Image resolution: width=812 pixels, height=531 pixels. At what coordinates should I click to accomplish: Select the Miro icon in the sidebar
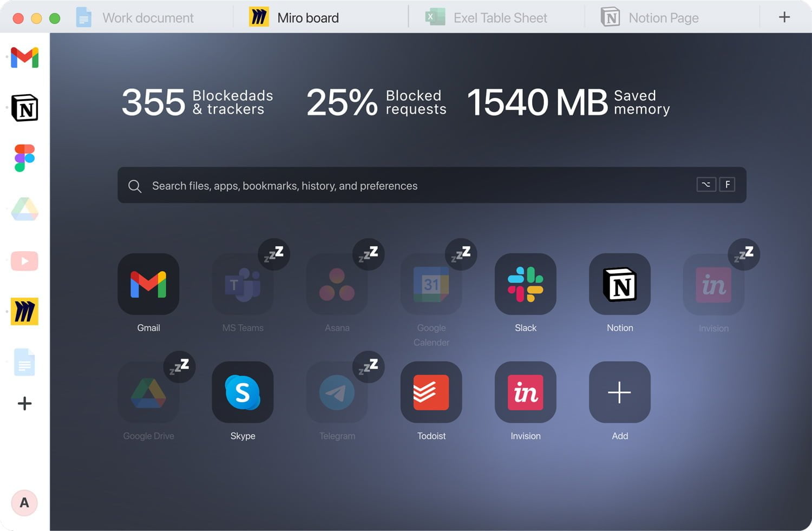[24, 311]
